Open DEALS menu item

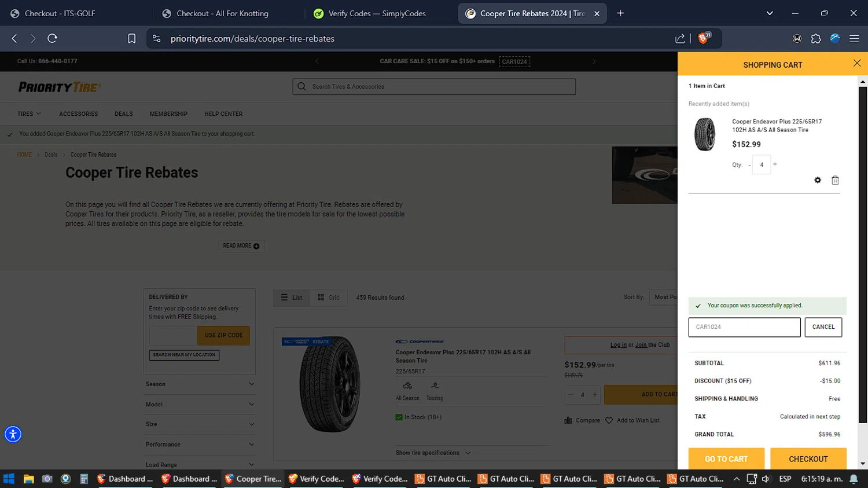point(124,114)
